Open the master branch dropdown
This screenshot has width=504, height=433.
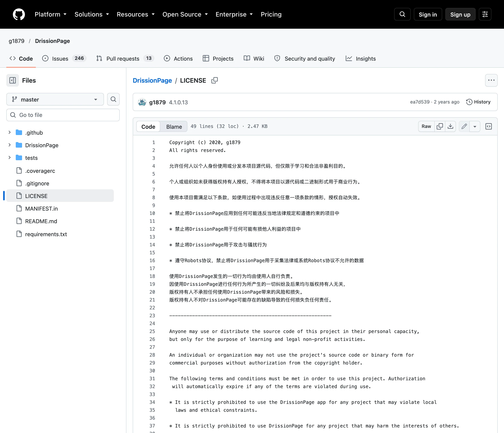(55, 99)
